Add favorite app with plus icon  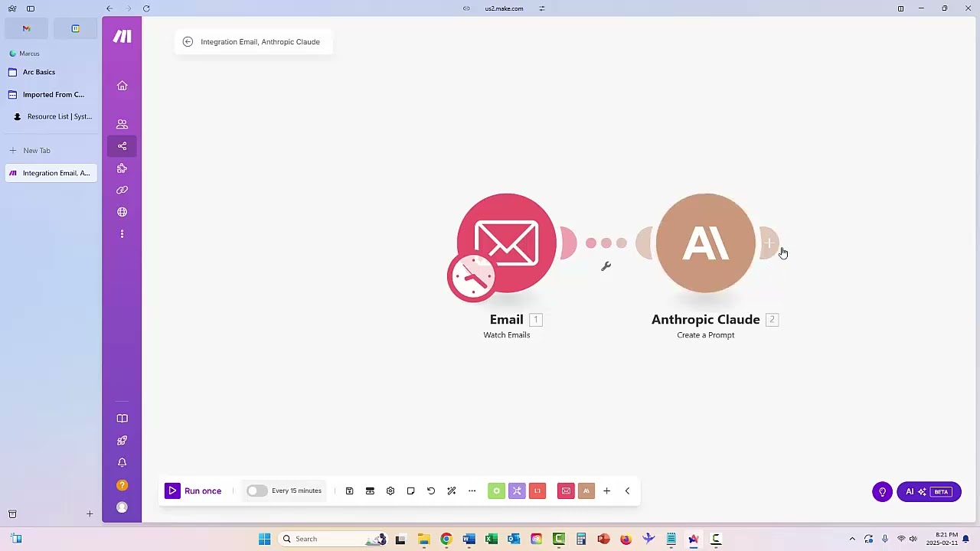[x=606, y=491]
